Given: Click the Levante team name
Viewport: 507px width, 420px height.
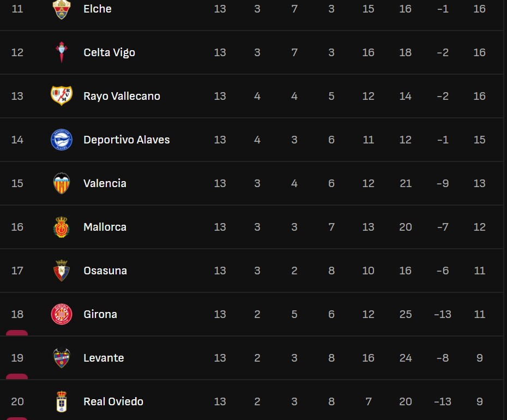Looking at the screenshot, I should [x=104, y=358].
